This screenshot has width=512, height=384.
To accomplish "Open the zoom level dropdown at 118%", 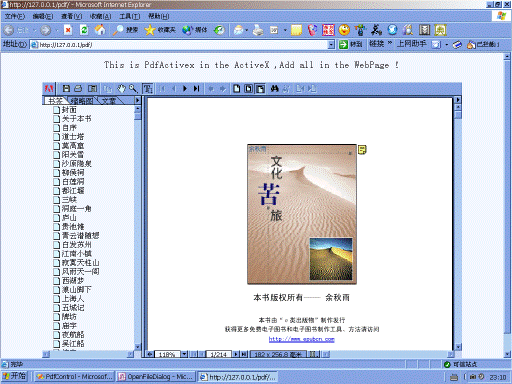I will coord(184,354).
